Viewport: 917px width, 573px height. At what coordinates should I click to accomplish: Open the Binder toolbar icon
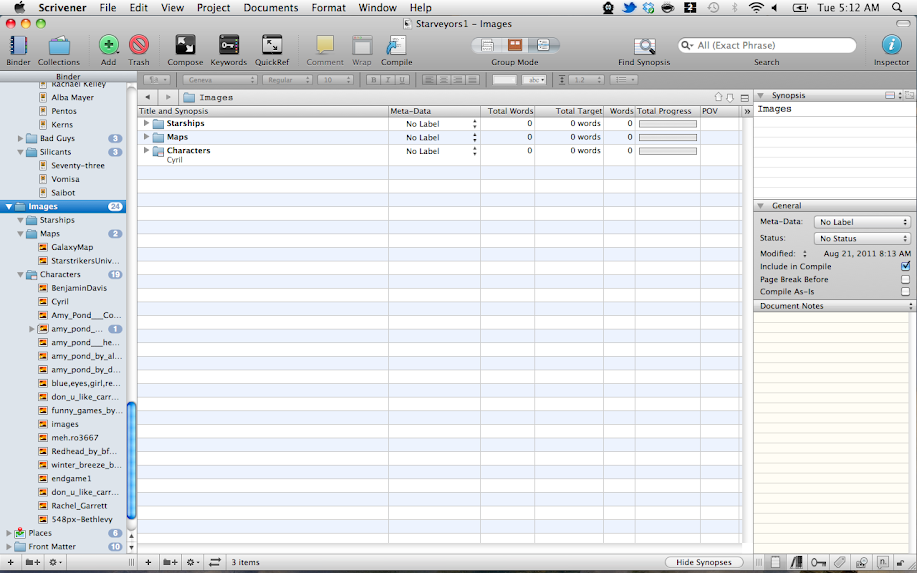point(19,45)
